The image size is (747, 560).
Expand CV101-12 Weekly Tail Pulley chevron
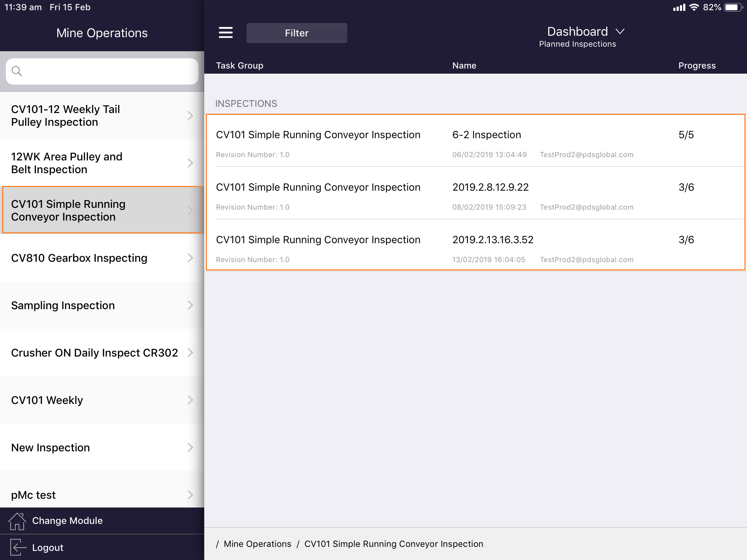pos(190,116)
